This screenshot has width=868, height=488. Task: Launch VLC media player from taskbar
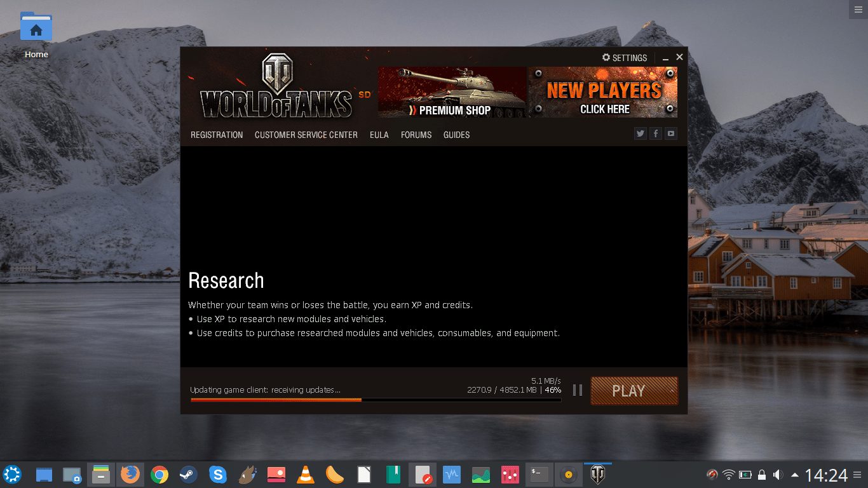(306, 475)
